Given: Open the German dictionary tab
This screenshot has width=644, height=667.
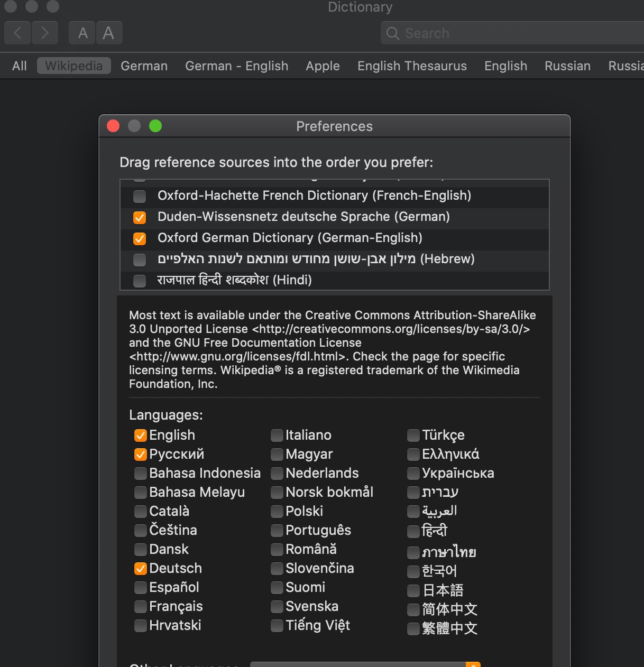Looking at the screenshot, I should coord(144,66).
